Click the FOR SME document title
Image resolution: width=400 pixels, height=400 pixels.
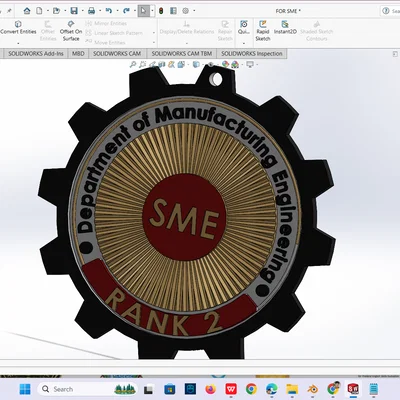pyautogui.click(x=288, y=11)
